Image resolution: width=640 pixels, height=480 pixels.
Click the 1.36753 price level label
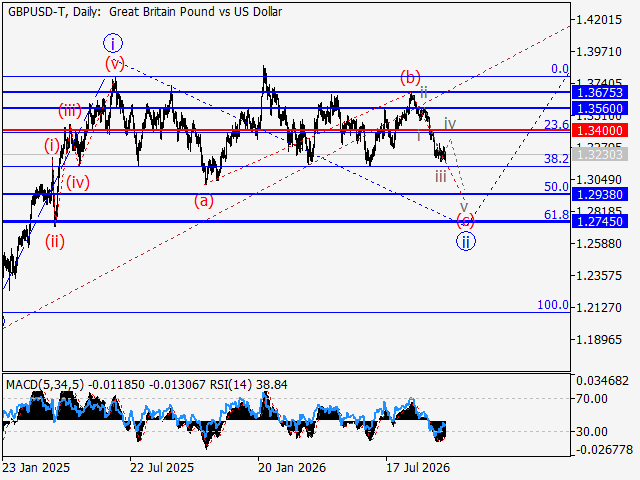[x=600, y=92]
